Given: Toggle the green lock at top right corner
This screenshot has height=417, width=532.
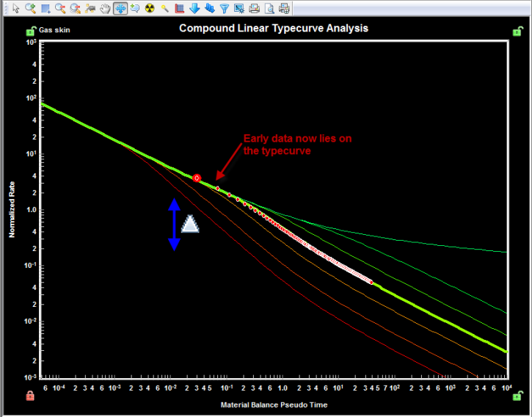Looking at the screenshot, I should tap(517, 31).
